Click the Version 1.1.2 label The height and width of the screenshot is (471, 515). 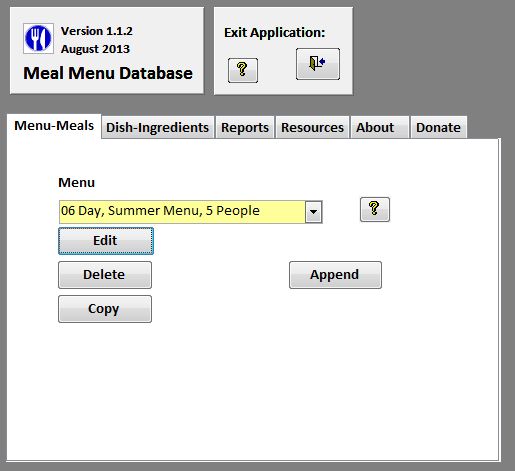click(x=97, y=31)
